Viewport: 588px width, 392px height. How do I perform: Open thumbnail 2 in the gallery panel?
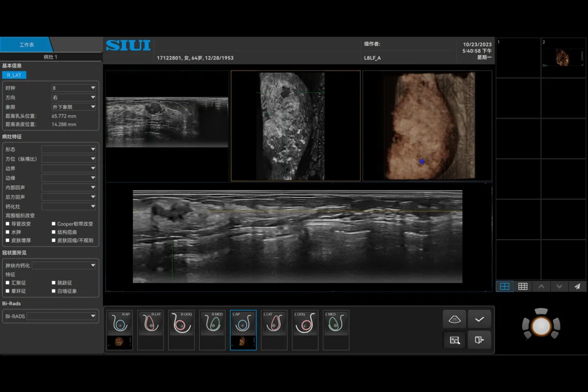563,58
